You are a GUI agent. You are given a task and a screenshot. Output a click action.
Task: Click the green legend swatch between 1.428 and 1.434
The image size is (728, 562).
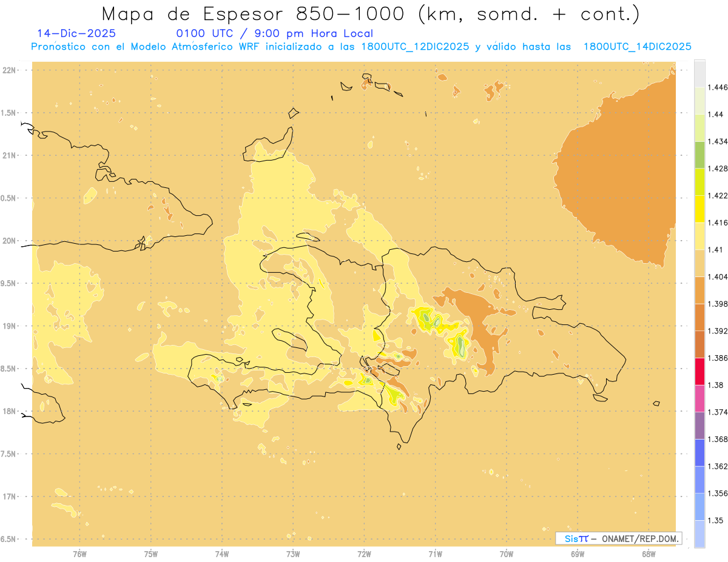click(x=699, y=155)
